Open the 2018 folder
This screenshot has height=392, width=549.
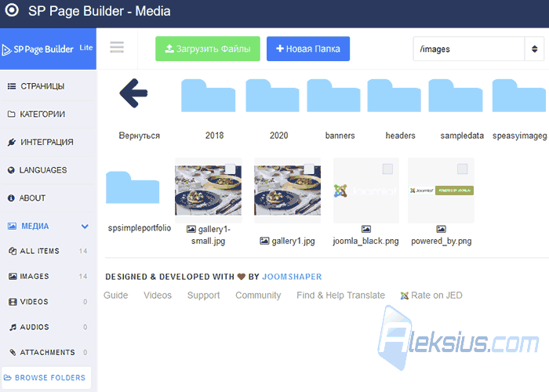click(x=209, y=96)
